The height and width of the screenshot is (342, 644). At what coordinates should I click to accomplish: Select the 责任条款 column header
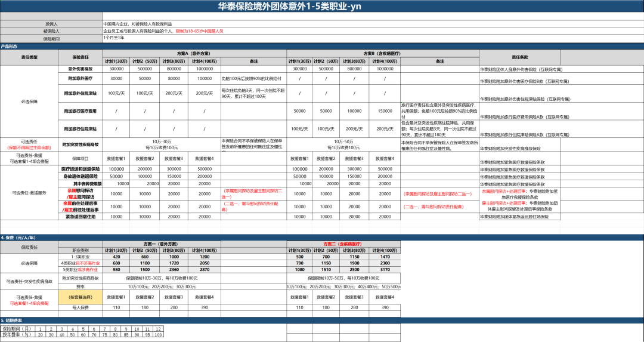click(x=519, y=57)
